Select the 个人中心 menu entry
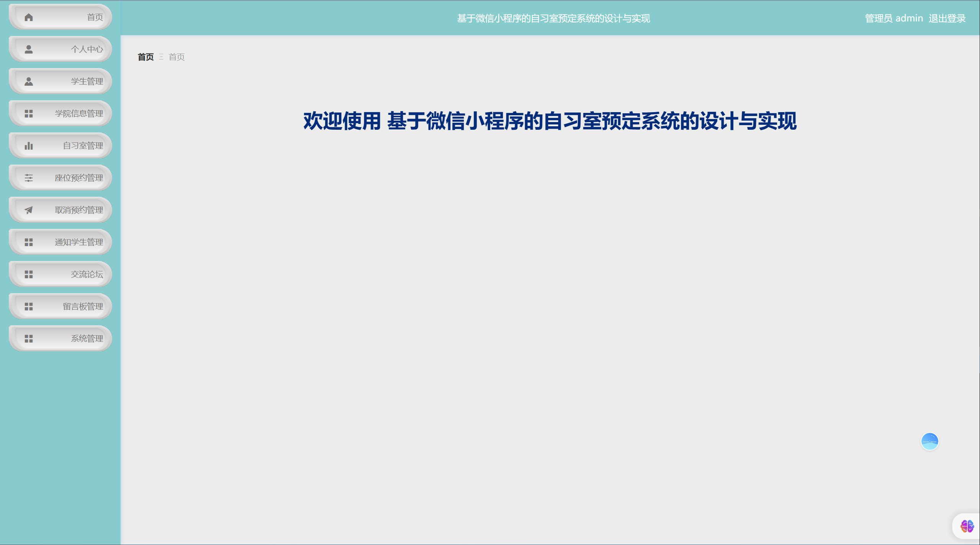The height and width of the screenshot is (545, 980). [86, 49]
